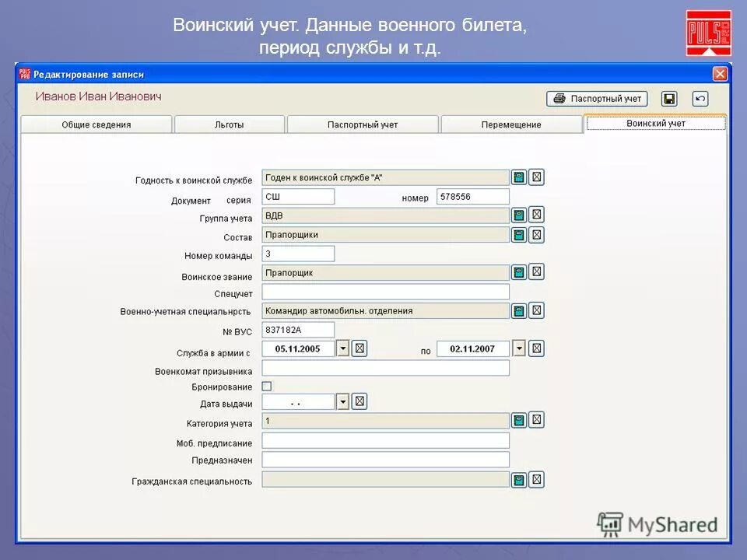The image size is (747, 560).
Task: Clear the Военно-учетная специальность field value
Action: point(535,310)
